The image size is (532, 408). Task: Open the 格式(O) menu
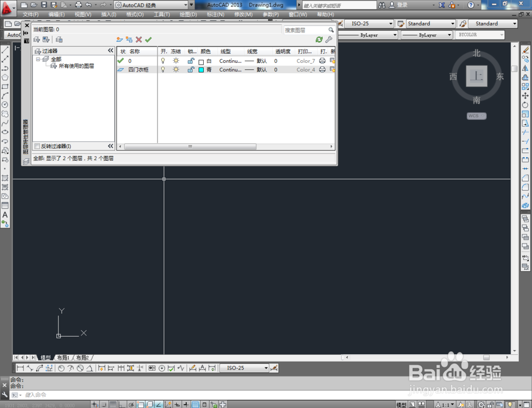(x=135, y=14)
